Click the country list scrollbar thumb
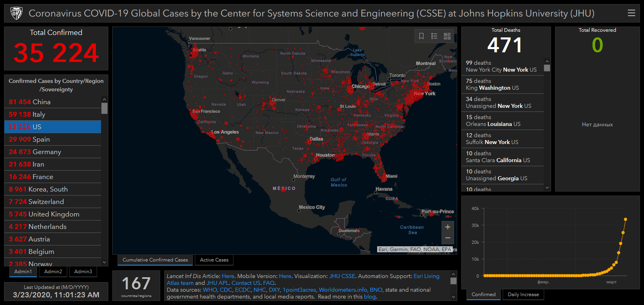644x305 pixels. pos(105,108)
